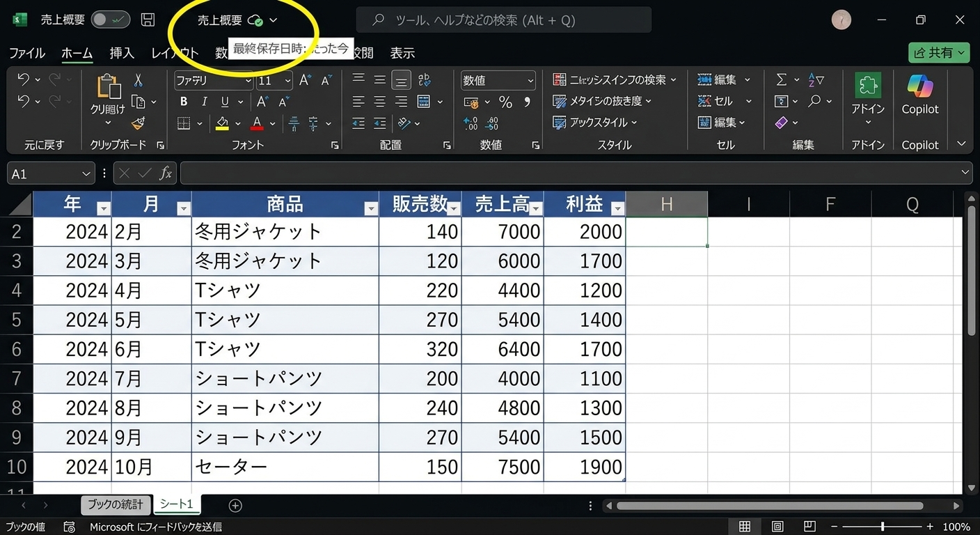The width and height of the screenshot is (980, 535).
Task: Launch the Copilot icon in ribbon
Action: [920, 85]
